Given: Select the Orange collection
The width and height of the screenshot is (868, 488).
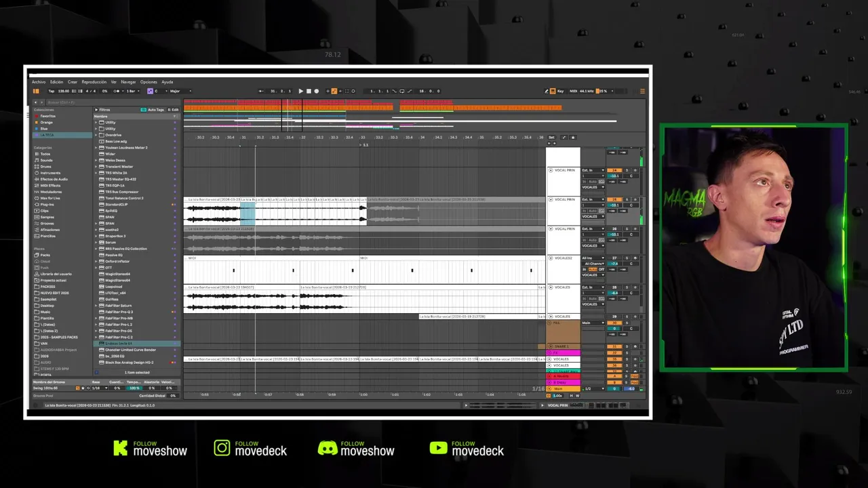Looking at the screenshot, I should 46,122.
